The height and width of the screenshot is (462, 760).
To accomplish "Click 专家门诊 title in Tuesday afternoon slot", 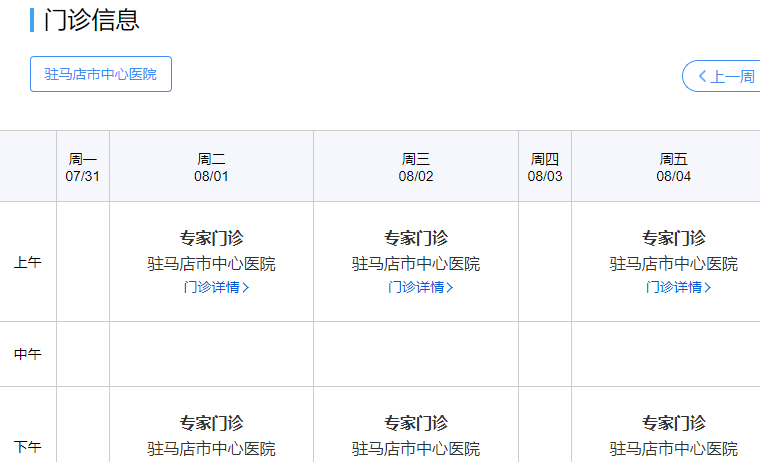I will coord(211,423).
